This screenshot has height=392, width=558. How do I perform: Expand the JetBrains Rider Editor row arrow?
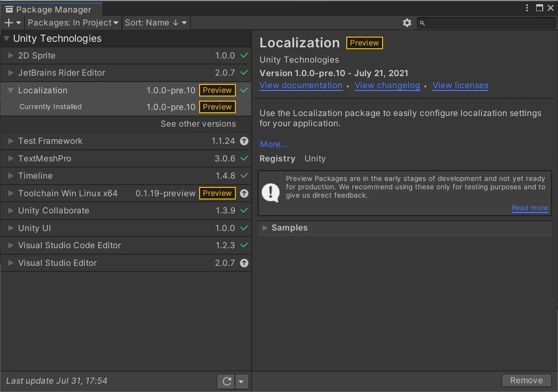11,73
